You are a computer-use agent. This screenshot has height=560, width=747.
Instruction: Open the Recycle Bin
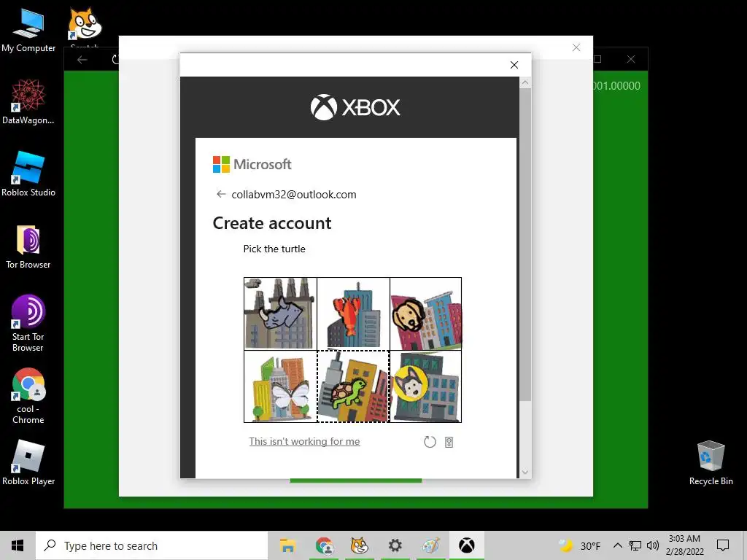click(711, 462)
